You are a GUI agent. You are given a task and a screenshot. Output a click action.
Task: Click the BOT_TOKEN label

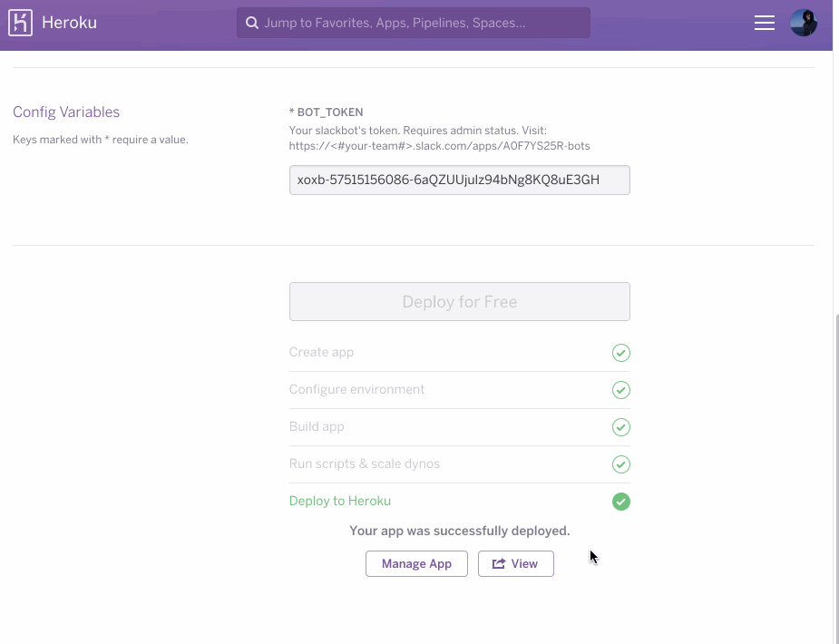(x=326, y=112)
